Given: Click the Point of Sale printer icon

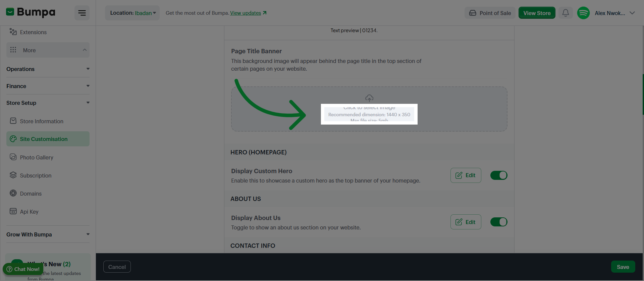Looking at the screenshot, I should click(x=473, y=13).
